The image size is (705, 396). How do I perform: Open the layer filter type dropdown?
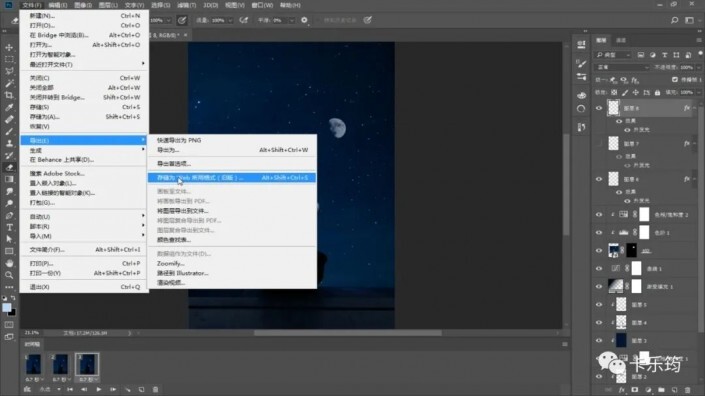(x=613, y=55)
